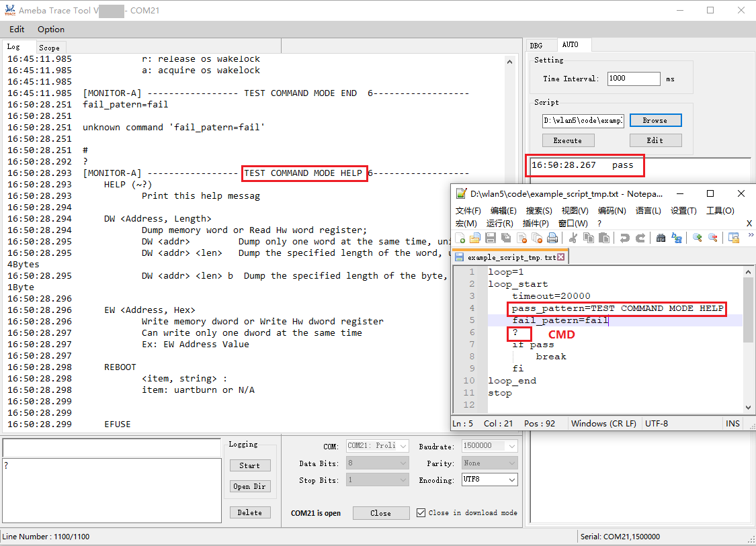This screenshot has width=756, height=546.
Task: Expand the Encoding UTF8 dropdown
Action: pos(512,480)
